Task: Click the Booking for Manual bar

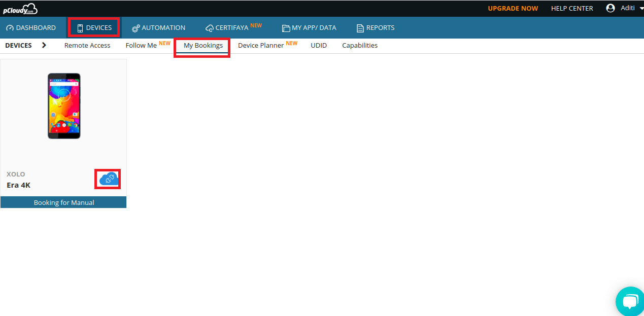Action: click(63, 202)
